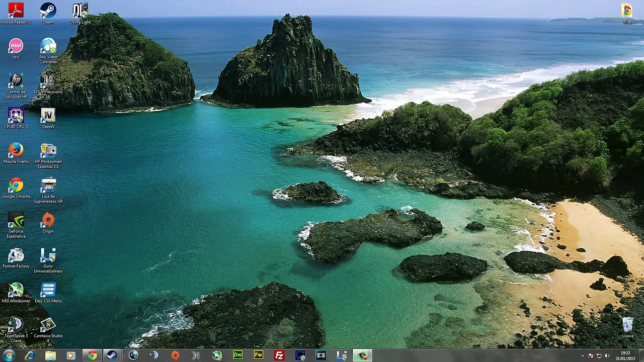
Task: Select Origin desktop shortcut
Action: click(48, 220)
